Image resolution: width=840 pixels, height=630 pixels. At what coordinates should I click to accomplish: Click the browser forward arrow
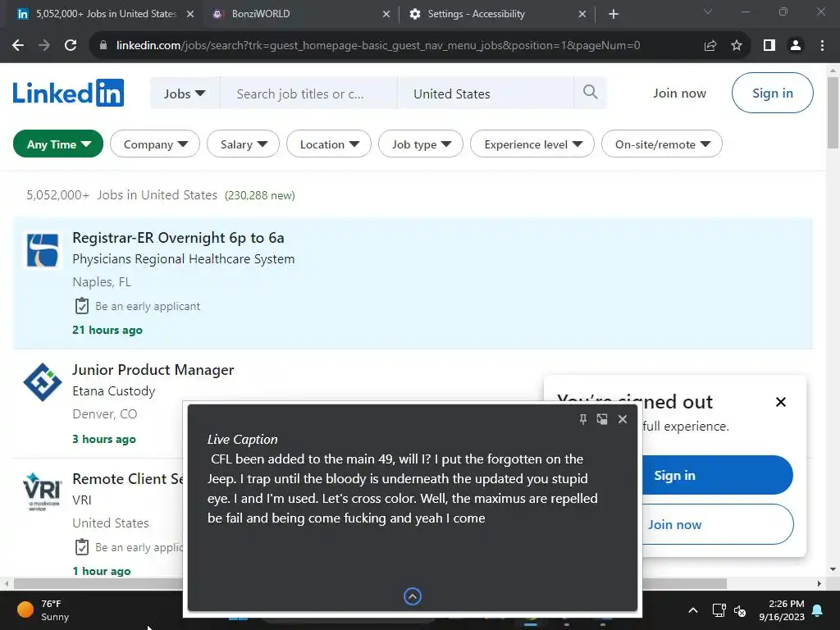pyautogui.click(x=44, y=46)
